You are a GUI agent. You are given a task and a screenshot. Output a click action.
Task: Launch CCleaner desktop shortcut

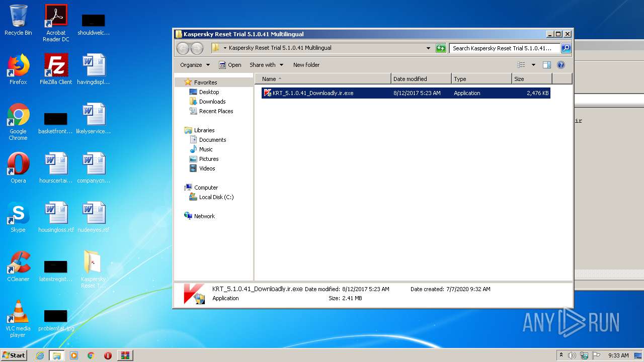tap(18, 266)
